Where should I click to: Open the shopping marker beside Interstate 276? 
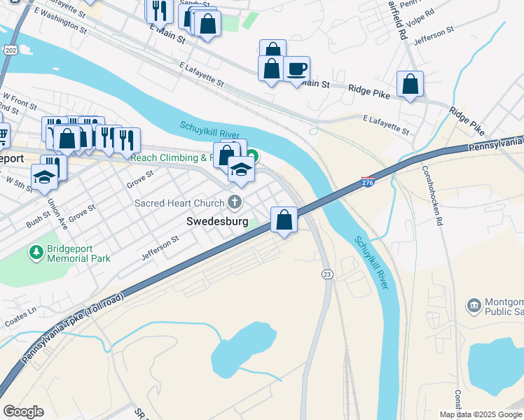[284, 222]
